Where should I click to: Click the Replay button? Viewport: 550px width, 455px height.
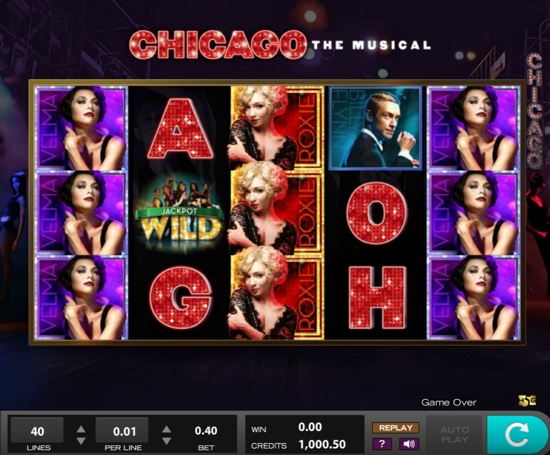point(396,428)
